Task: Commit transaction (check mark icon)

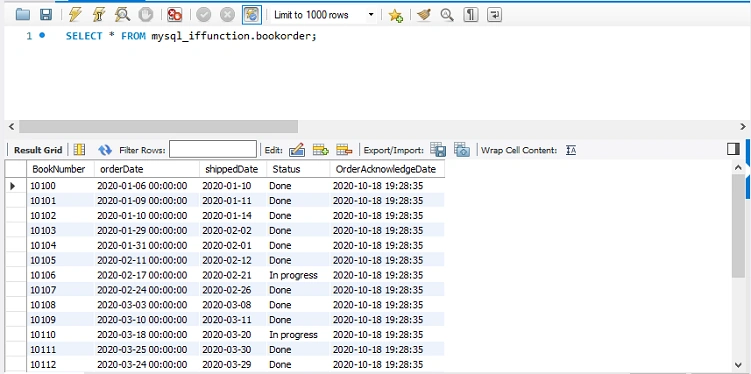Action: coord(204,15)
